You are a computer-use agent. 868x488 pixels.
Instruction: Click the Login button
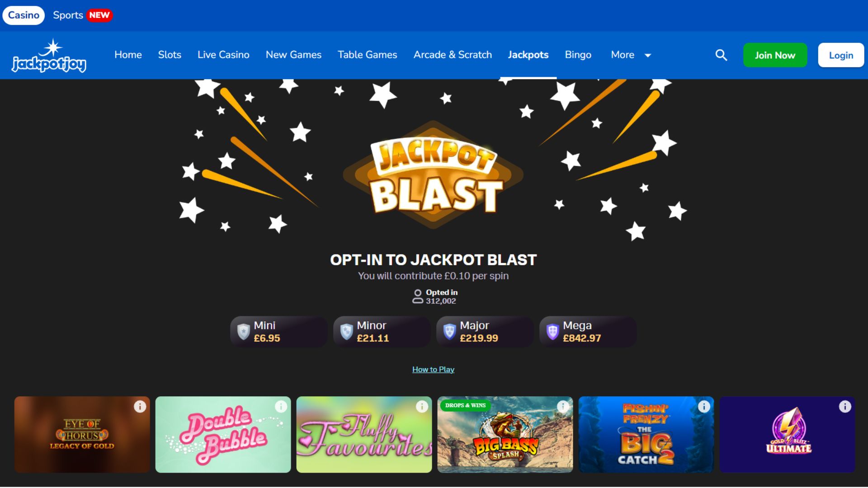[x=841, y=55]
